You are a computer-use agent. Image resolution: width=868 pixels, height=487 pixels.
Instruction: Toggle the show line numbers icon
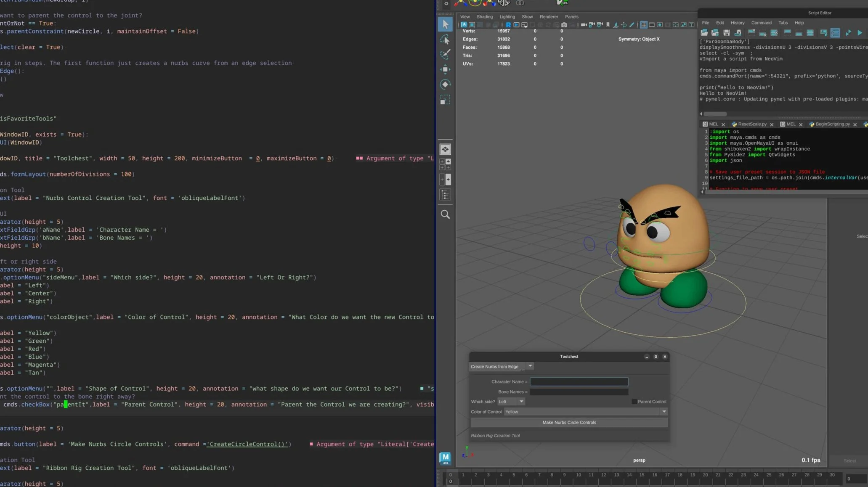click(x=835, y=33)
